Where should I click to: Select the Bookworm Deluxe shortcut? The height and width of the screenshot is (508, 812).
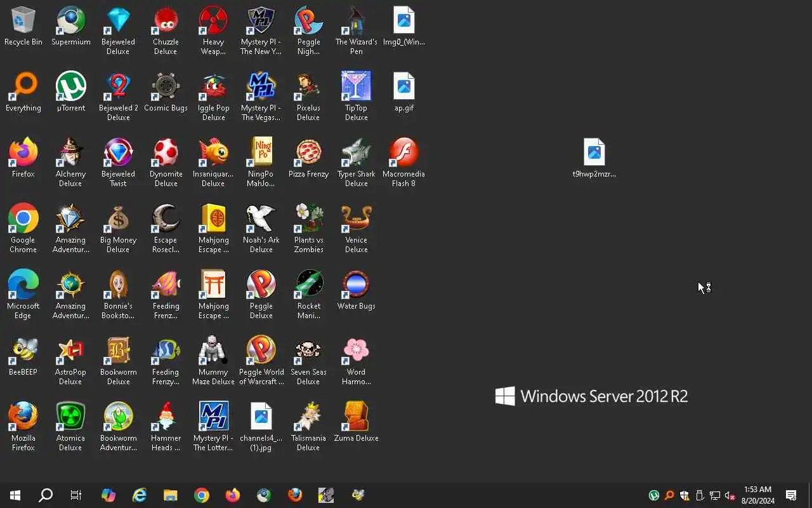coord(118,361)
